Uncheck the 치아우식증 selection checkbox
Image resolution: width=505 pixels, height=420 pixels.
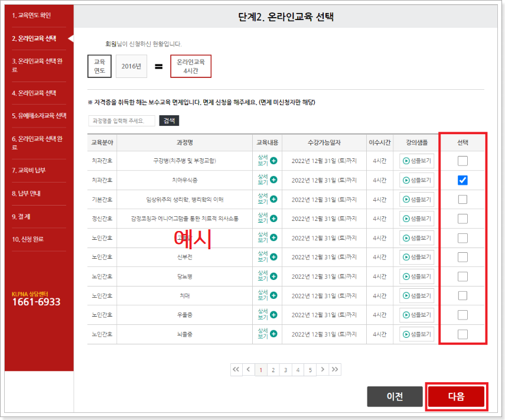point(462,180)
